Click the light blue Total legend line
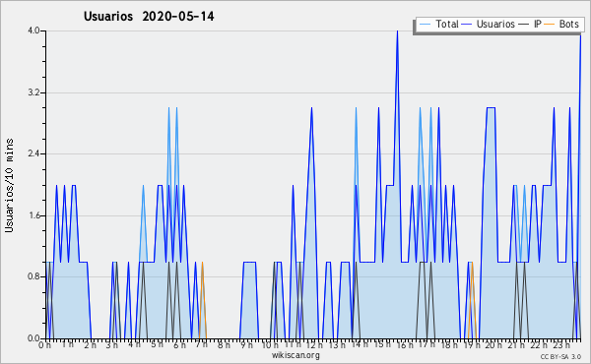The image size is (591, 364). 426,25
